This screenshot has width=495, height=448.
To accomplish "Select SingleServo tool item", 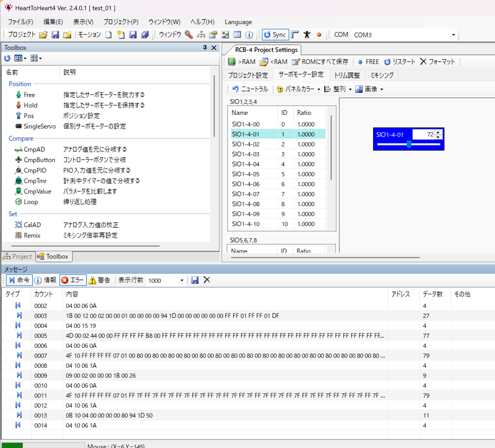I will click(x=40, y=126).
